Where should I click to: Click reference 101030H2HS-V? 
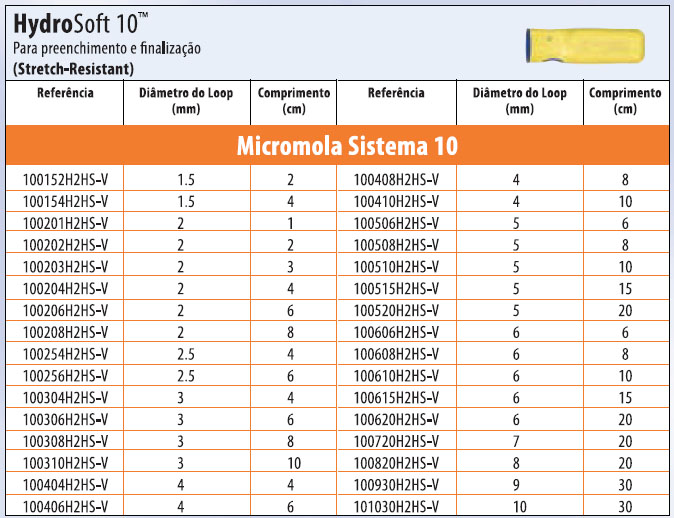(x=396, y=507)
